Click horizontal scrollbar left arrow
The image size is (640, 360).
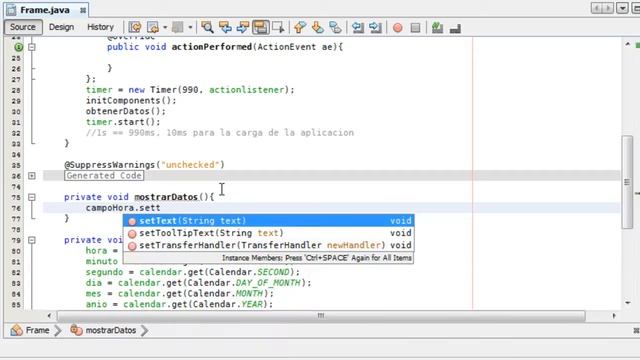[x=49, y=316]
